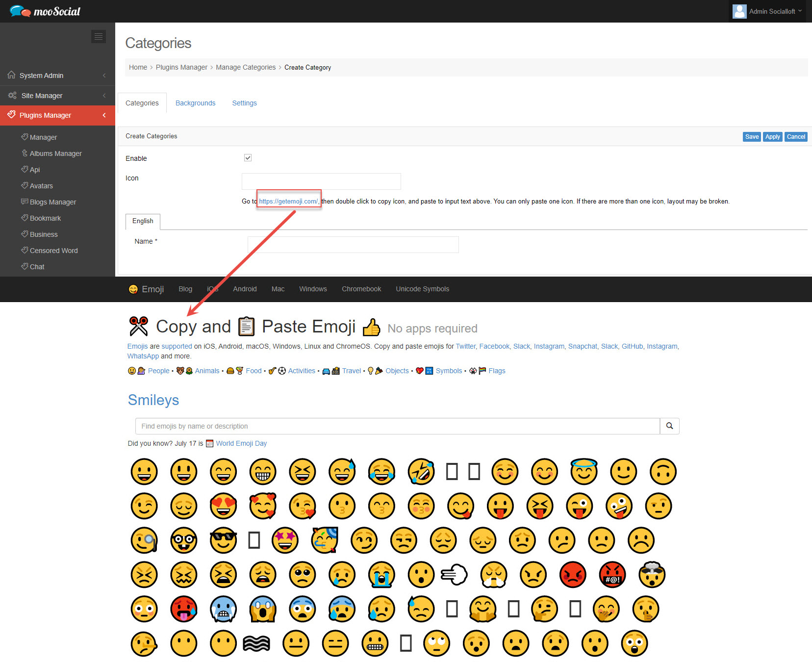
Task: Open the Admin Socialloft user menu
Action: click(767, 11)
